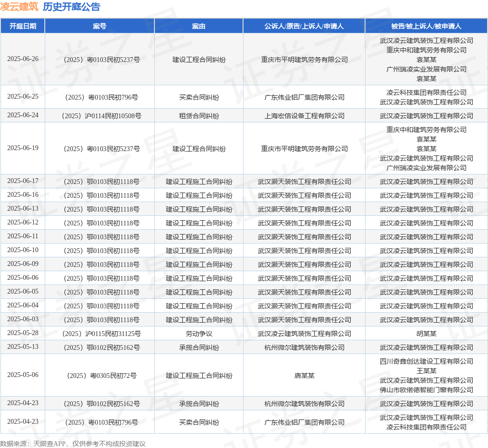Click plaintiff 唐某某
Image resolution: width=488 pixels, height=448 pixels.
pyautogui.click(x=305, y=376)
